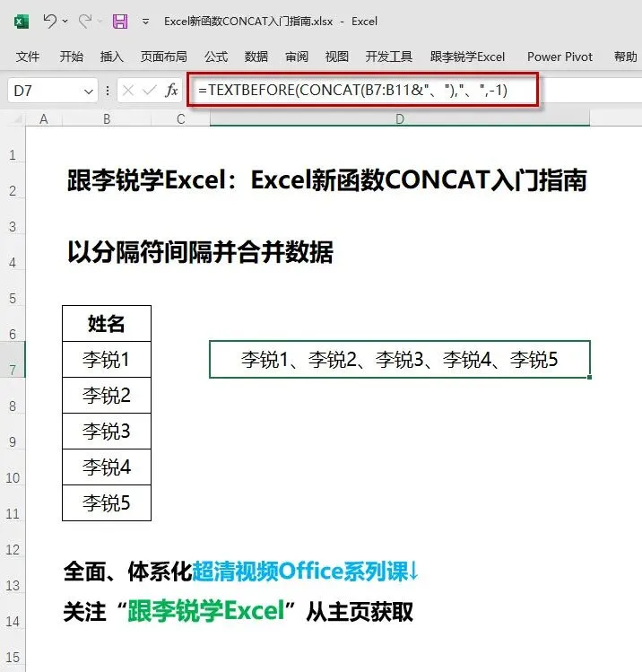Select column A header
Viewport: 642px width, 672px height.
tap(44, 118)
